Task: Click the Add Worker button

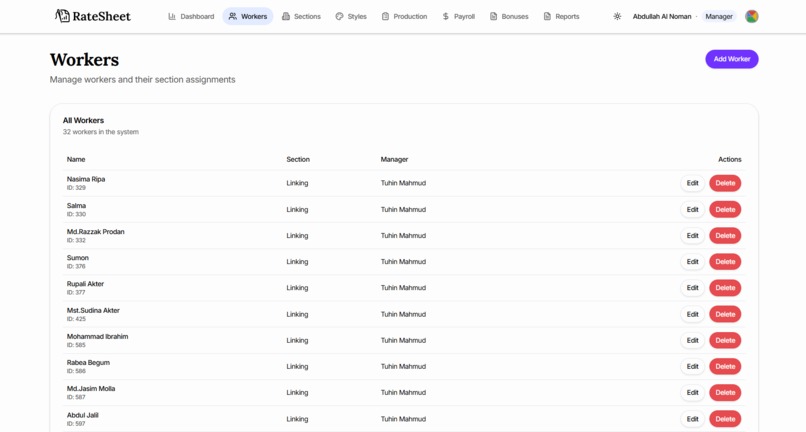Action: click(x=731, y=59)
